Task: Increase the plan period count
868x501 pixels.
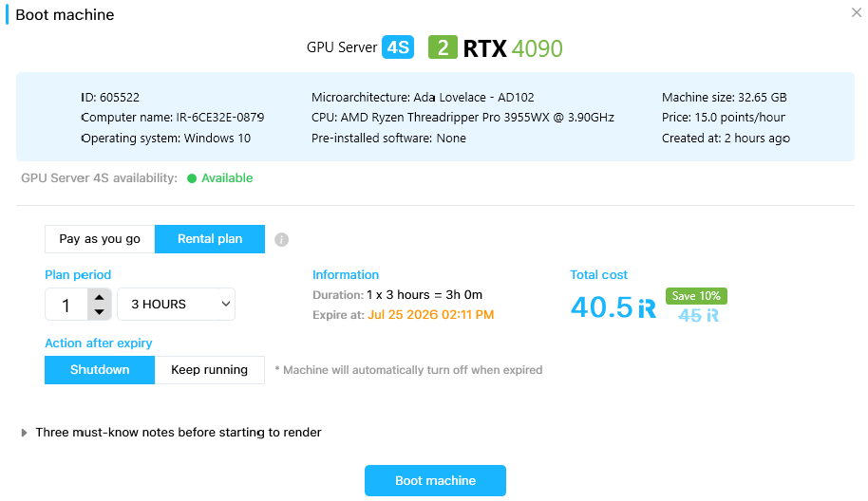Action: tap(99, 297)
